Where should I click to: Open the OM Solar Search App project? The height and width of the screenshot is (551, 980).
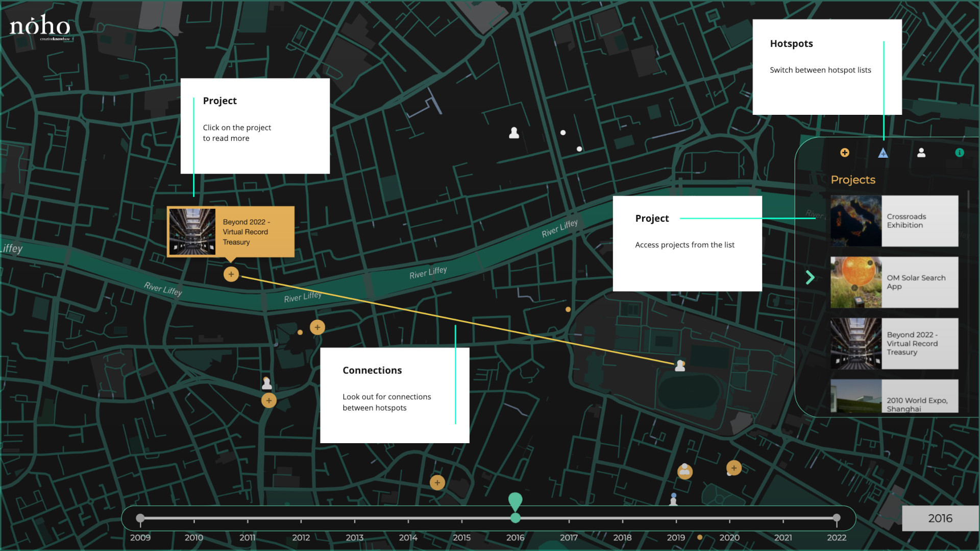894,282
